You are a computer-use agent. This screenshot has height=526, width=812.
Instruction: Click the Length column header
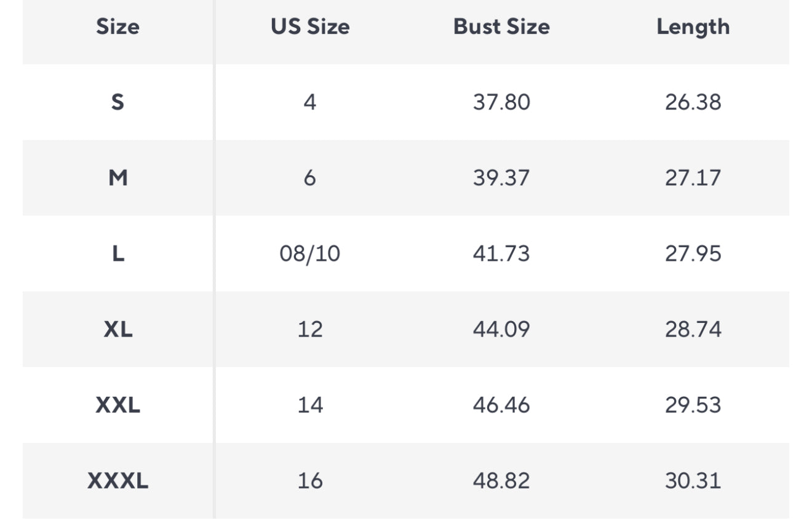tap(693, 27)
